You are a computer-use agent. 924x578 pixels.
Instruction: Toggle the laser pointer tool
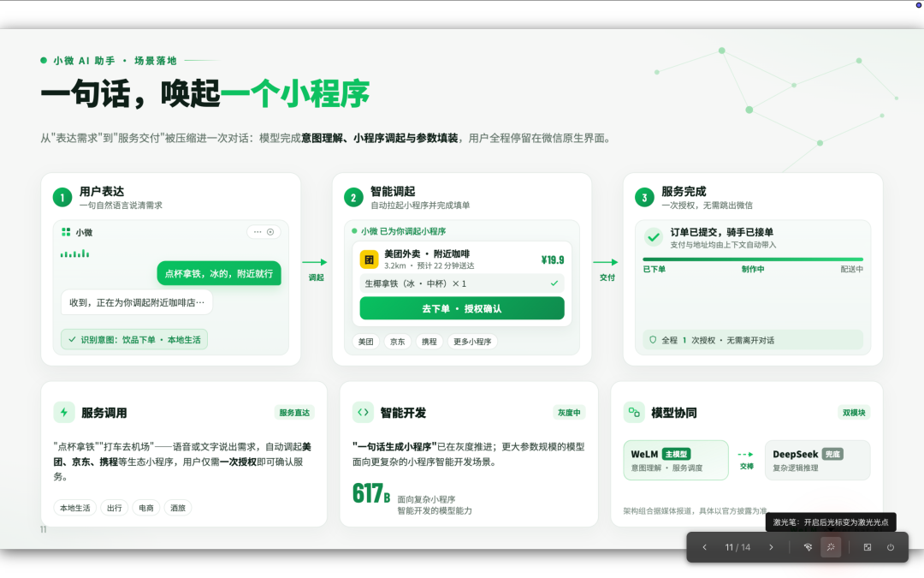[831, 547]
